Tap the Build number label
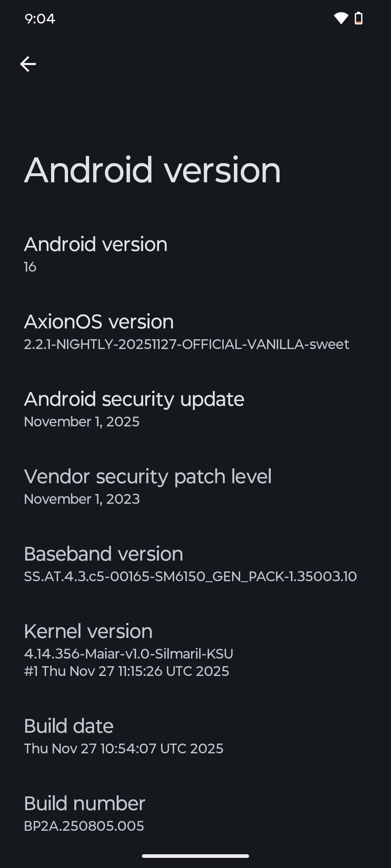The width and height of the screenshot is (391, 868). 84,803
